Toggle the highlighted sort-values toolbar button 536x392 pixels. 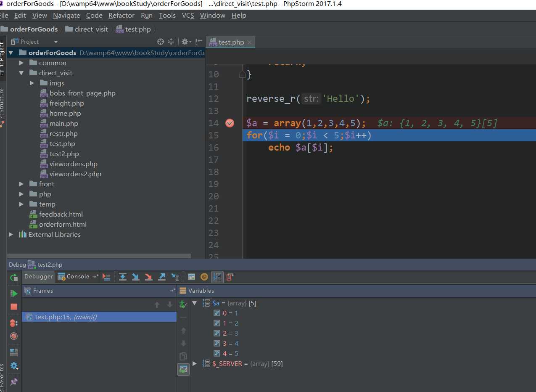click(217, 276)
